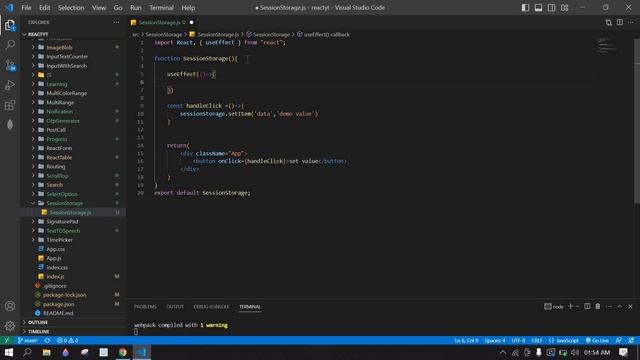Click Spaces: 4 indentation setting

coord(495,340)
